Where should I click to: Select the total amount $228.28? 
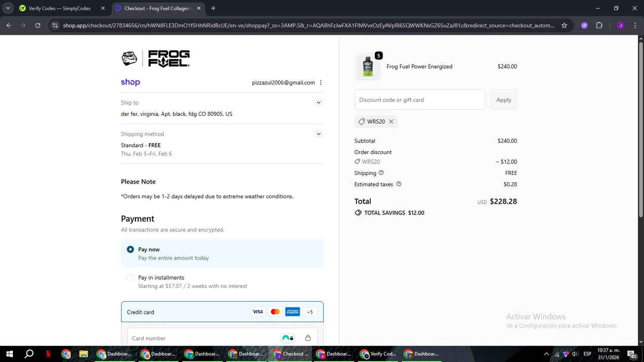(x=503, y=201)
